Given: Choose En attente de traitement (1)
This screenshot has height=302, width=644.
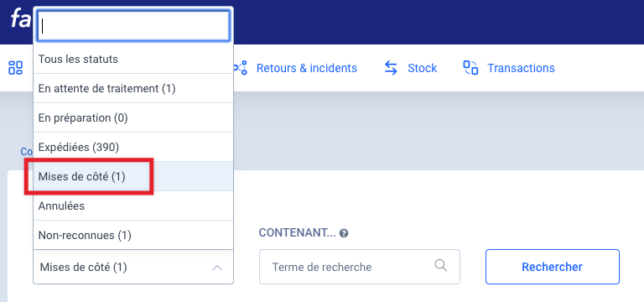Looking at the screenshot, I should (133, 88).
